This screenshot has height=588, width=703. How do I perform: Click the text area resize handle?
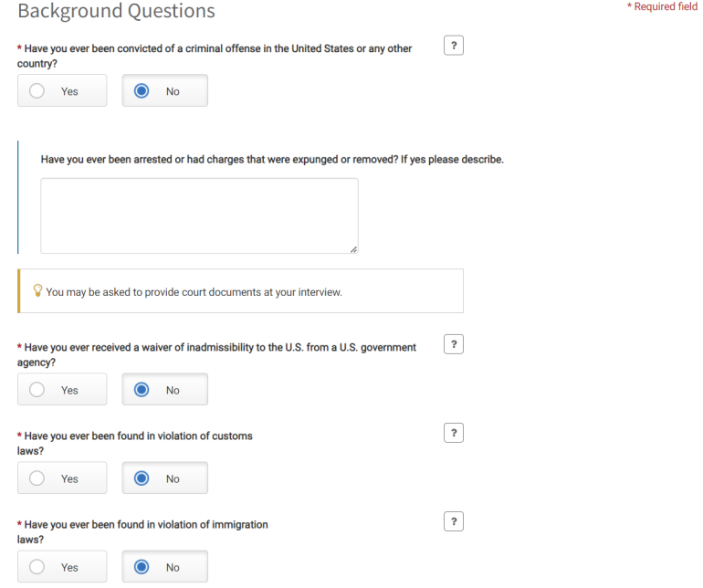click(353, 249)
